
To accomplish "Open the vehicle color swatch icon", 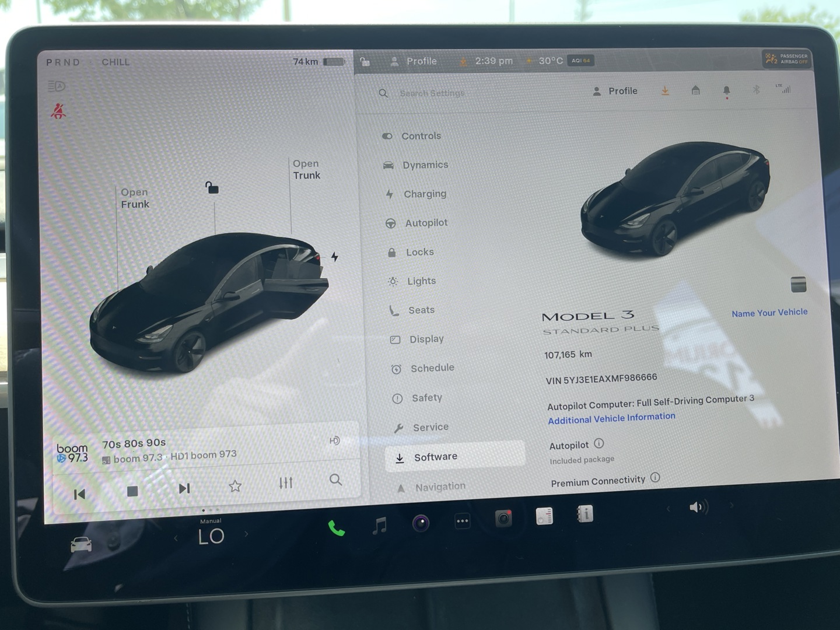I will point(799,284).
